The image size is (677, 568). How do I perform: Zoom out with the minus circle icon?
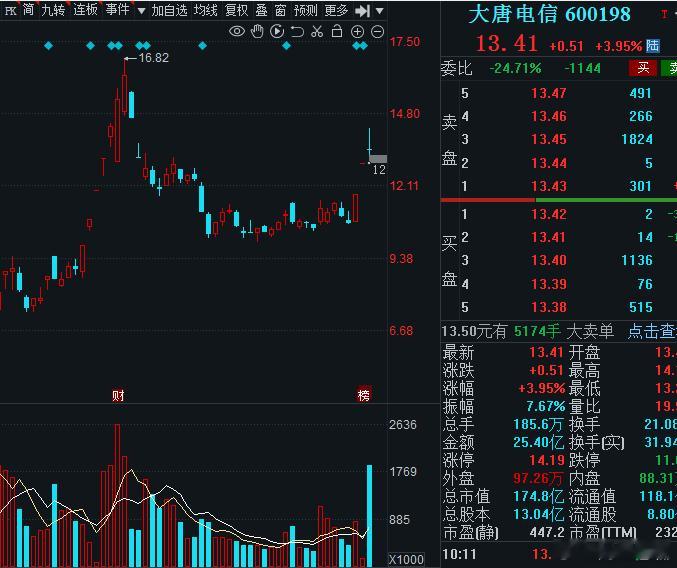click(x=377, y=32)
